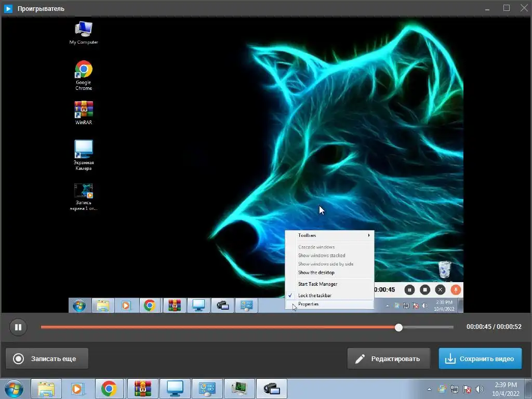Click the monitor app icon on the bottom taskbar
The image size is (532, 399).
(x=175, y=389)
